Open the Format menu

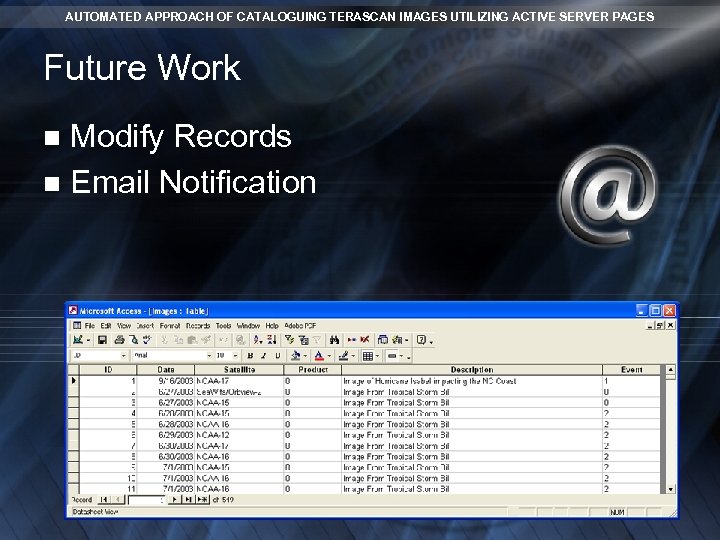(x=170, y=326)
